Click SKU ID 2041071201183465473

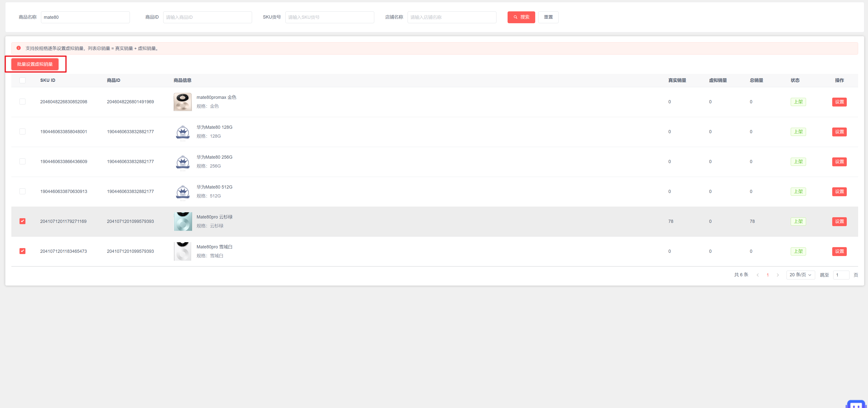click(x=63, y=251)
